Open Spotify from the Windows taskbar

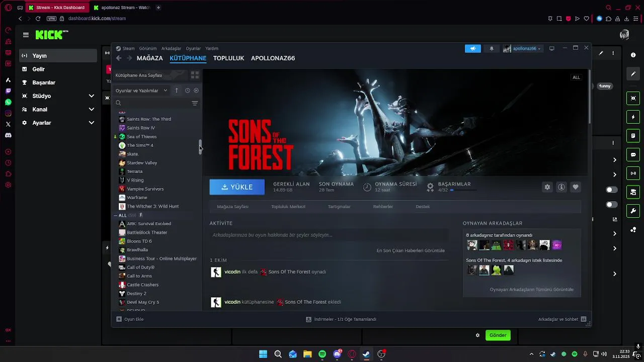[323, 354]
